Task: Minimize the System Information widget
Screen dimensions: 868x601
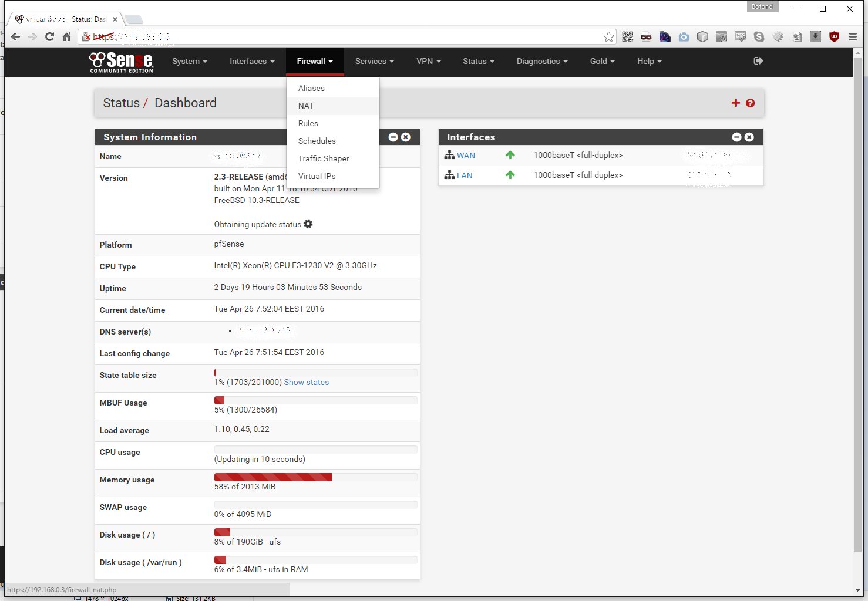Action: (x=393, y=137)
